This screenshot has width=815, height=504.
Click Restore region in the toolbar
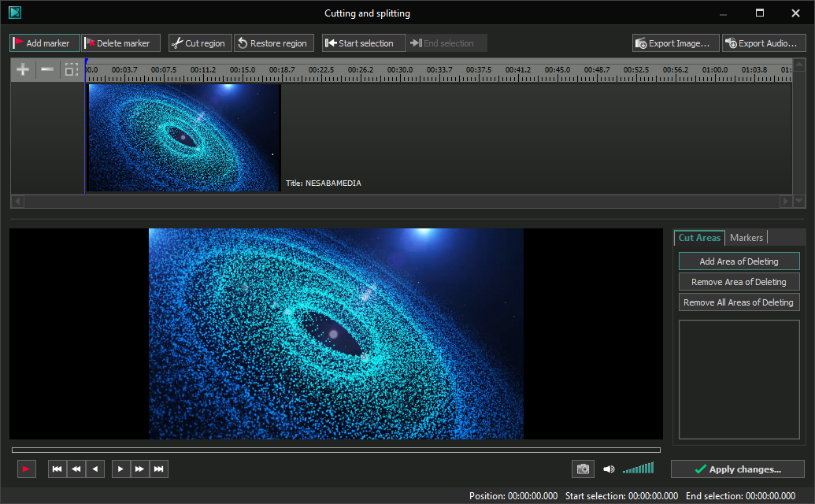click(x=274, y=43)
